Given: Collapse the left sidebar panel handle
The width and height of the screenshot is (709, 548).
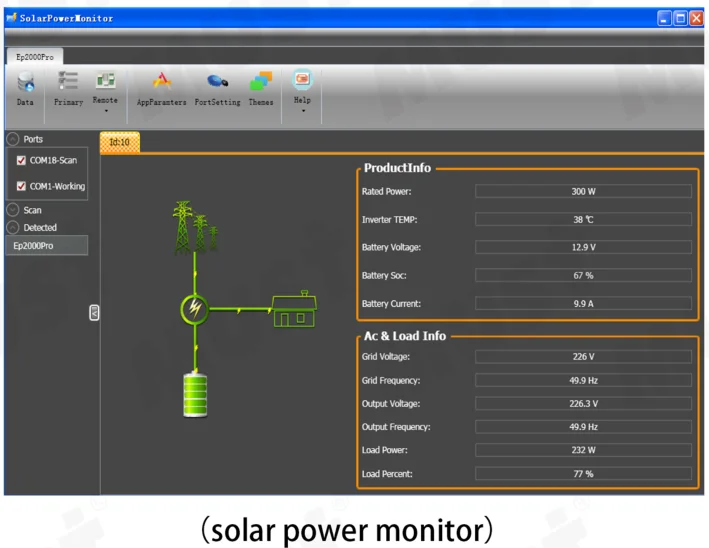Looking at the screenshot, I should point(94,313).
